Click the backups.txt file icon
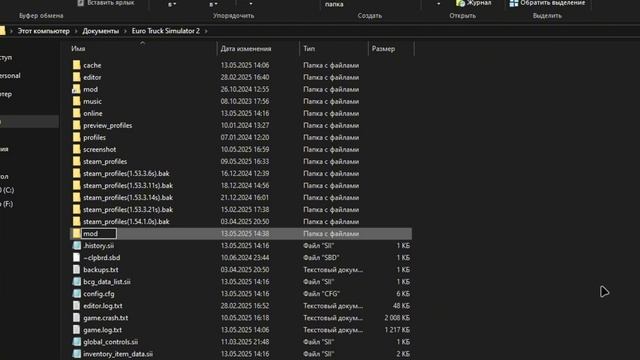 click(76, 269)
